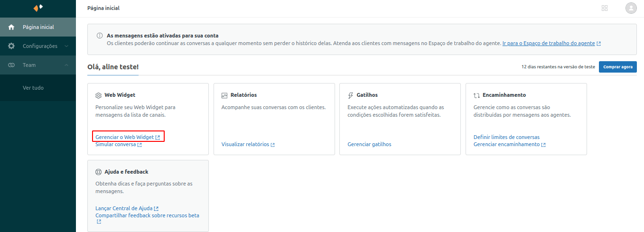Click external-link icon after Gerenciar encaminhamento
The width and height of the screenshot is (644, 232).
pyautogui.click(x=543, y=145)
